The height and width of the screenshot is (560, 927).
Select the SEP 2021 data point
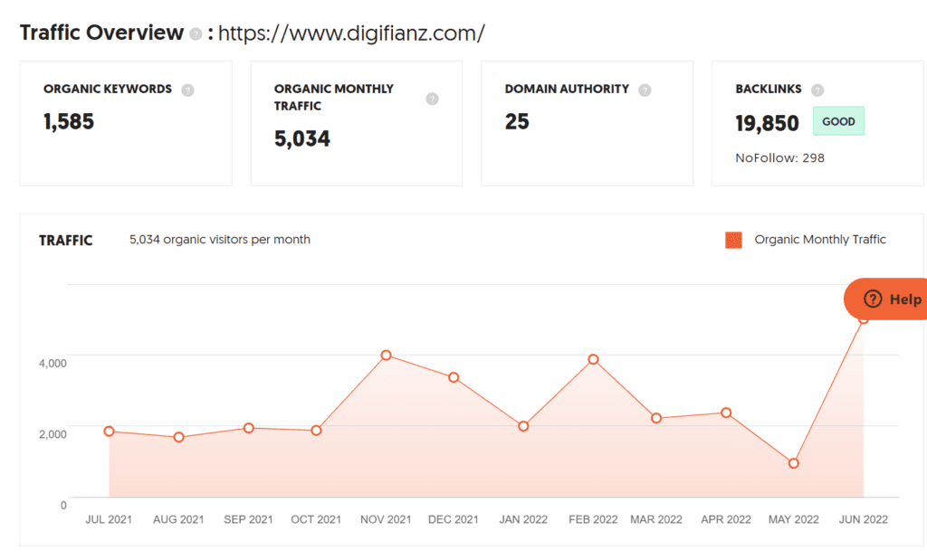[248, 428]
